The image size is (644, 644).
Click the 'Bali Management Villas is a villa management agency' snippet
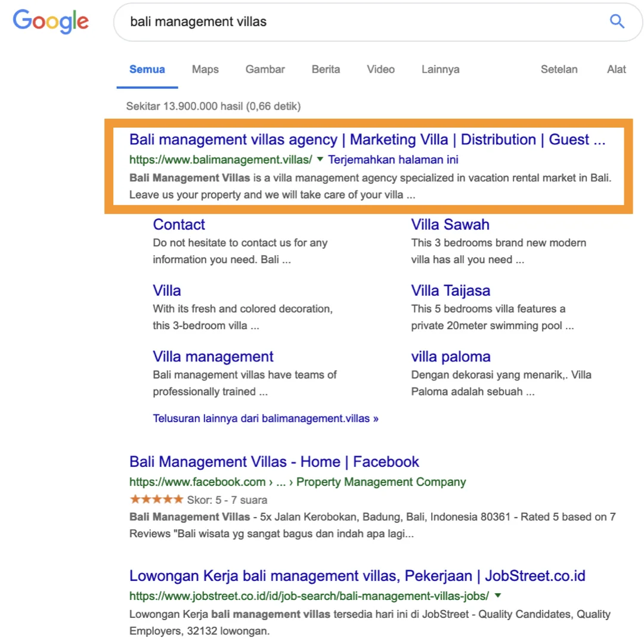click(x=370, y=187)
